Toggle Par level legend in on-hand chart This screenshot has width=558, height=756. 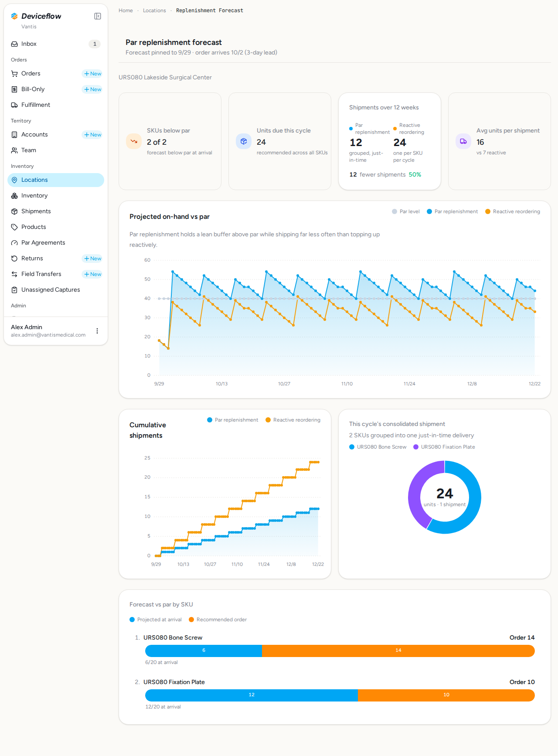tap(406, 211)
